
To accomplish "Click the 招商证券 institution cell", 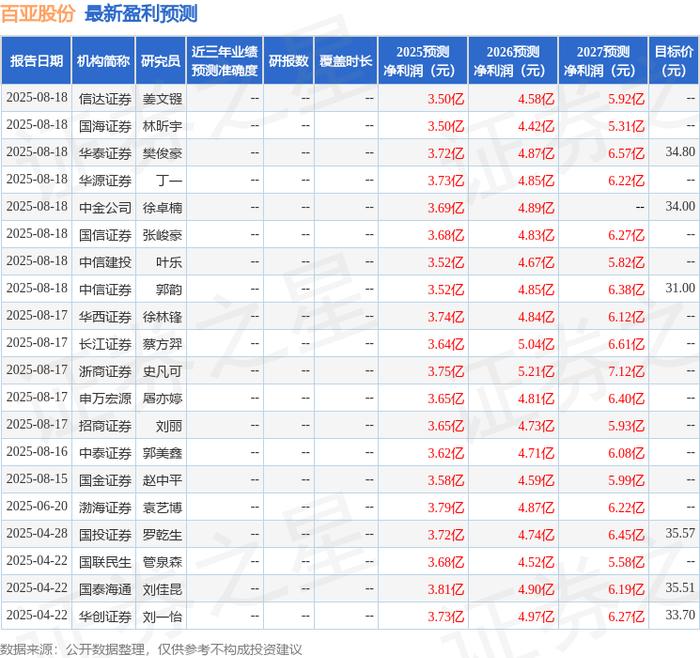I will click(105, 425).
